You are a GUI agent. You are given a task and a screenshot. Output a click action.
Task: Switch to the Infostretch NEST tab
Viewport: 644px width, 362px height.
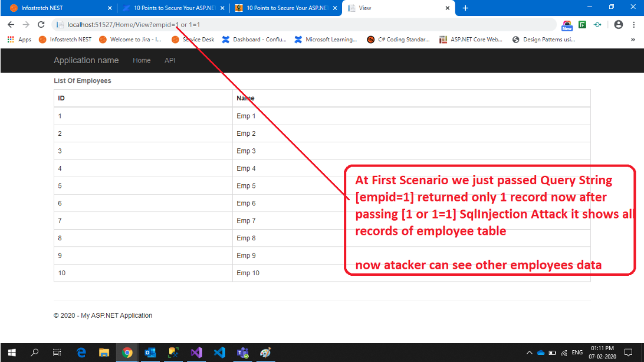pos(56,8)
